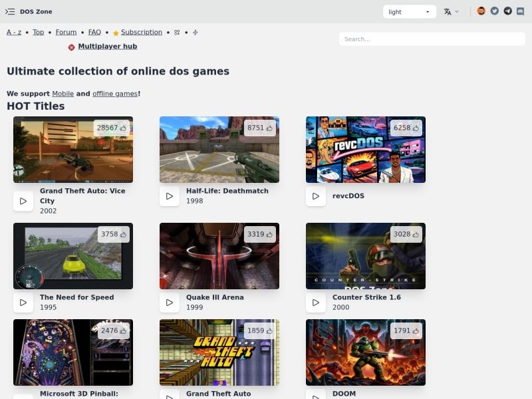Like 3D Pinball via 2476 badge
Screen dimensions: 532x399
tap(113, 331)
